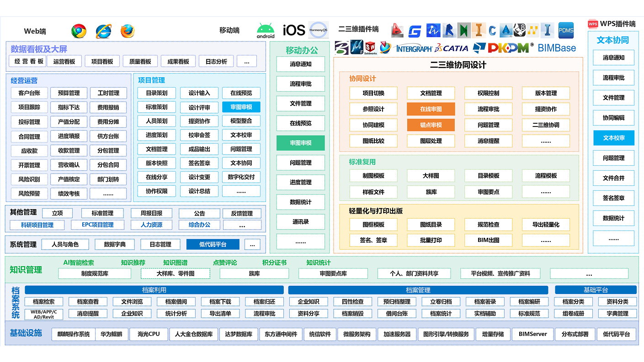Expand the ellipsis box in the 系统管理 row
644x362 pixels.
click(252, 245)
